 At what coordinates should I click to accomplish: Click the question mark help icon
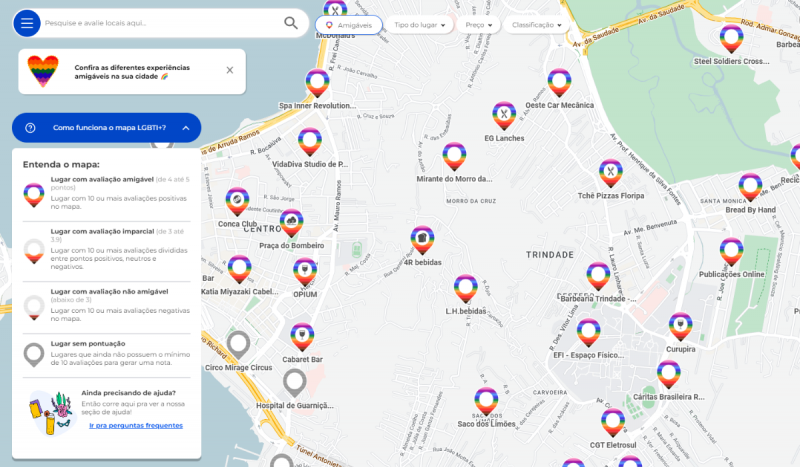coord(30,128)
